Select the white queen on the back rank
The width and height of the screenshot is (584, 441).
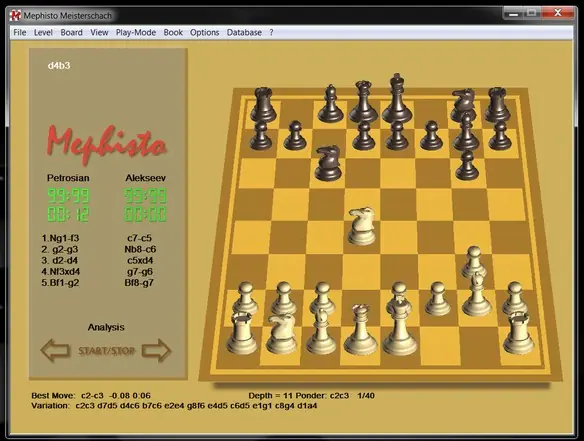[x=360, y=330]
